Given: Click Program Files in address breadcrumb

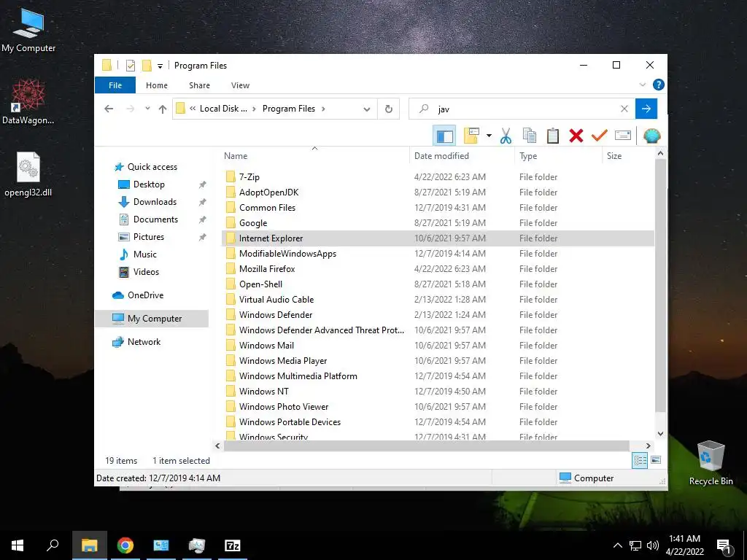Looking at the screenshot, I should click(289, 109).
